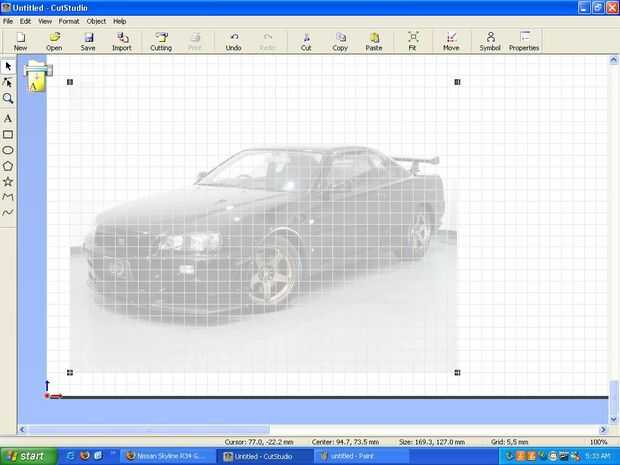Cut selection using the Cut icon

306,41
